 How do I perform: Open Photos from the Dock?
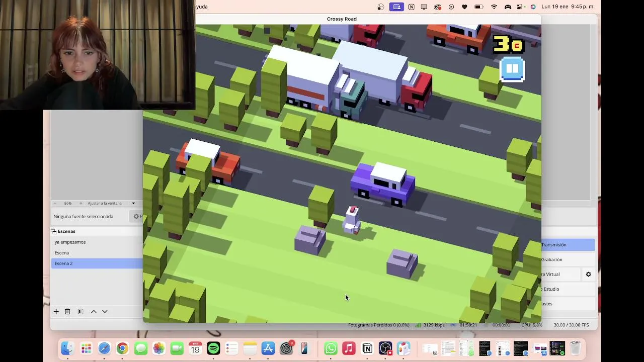click(158, 348)
